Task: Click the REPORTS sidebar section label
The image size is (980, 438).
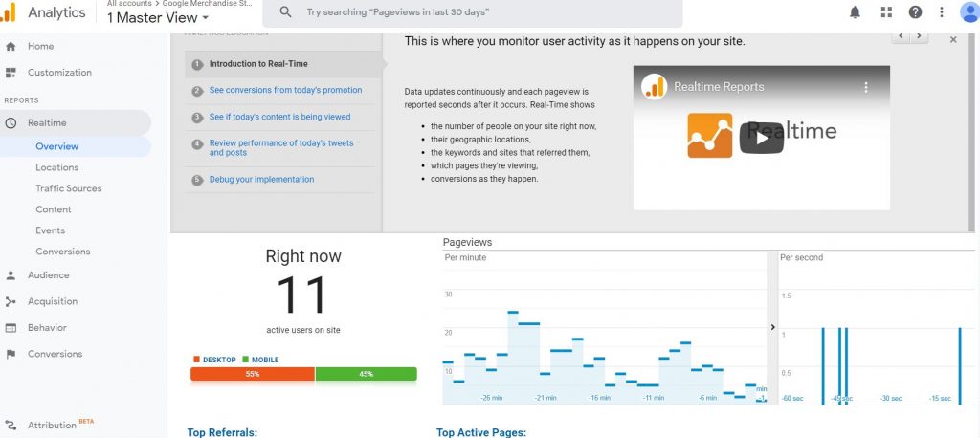Action: coord(21,100)
